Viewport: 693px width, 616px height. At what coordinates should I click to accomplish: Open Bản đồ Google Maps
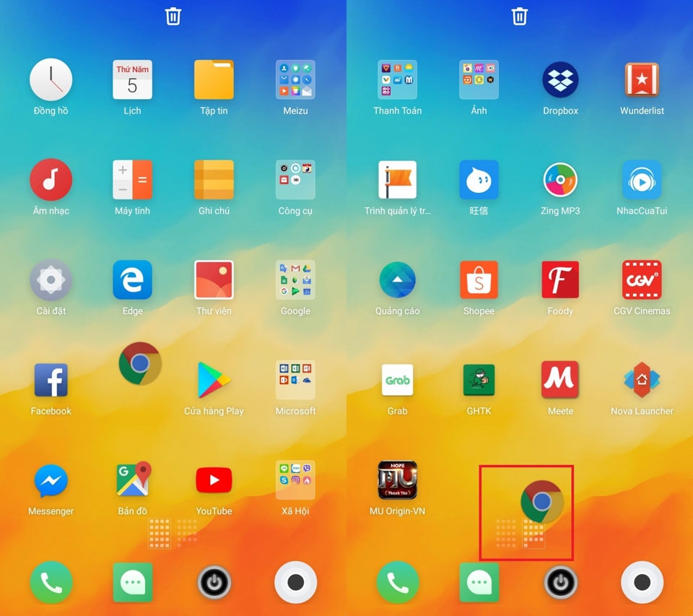click(x=134, y=479)
